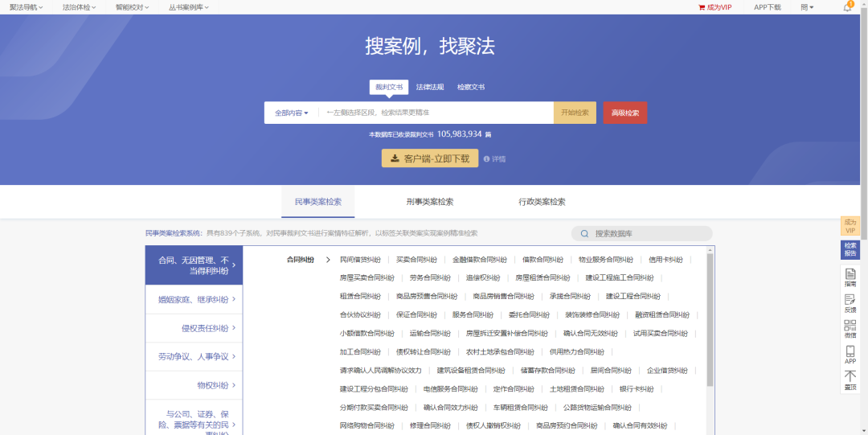This screenshot has height=435, width=868.
Task: Click the 成为VIP side badge
Action: click(x=850, y=226)
